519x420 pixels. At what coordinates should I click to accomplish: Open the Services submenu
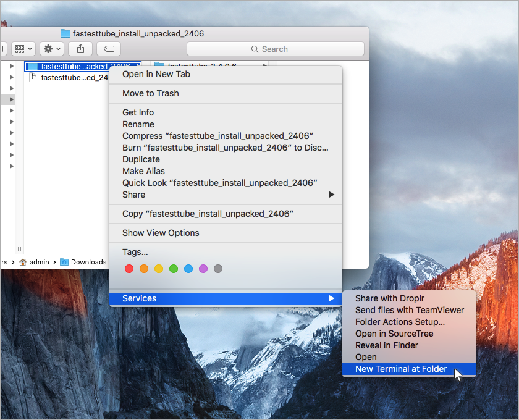pos(226,298)
